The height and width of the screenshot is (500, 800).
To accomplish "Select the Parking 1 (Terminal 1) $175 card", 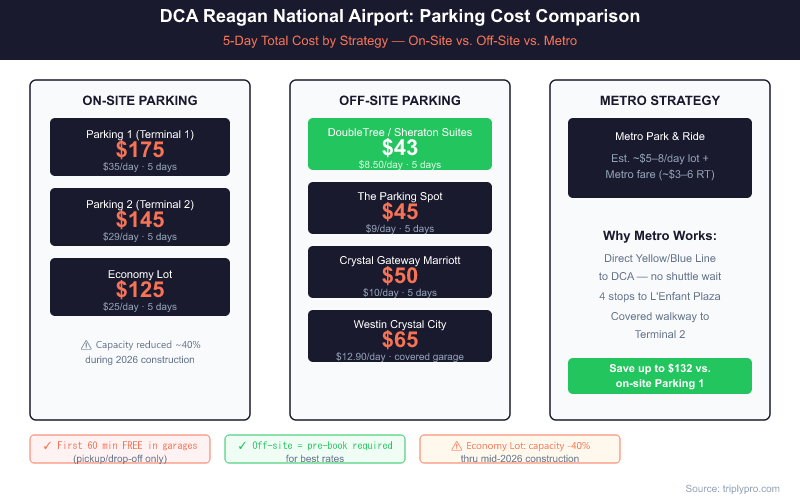I will tap(140, 147).
